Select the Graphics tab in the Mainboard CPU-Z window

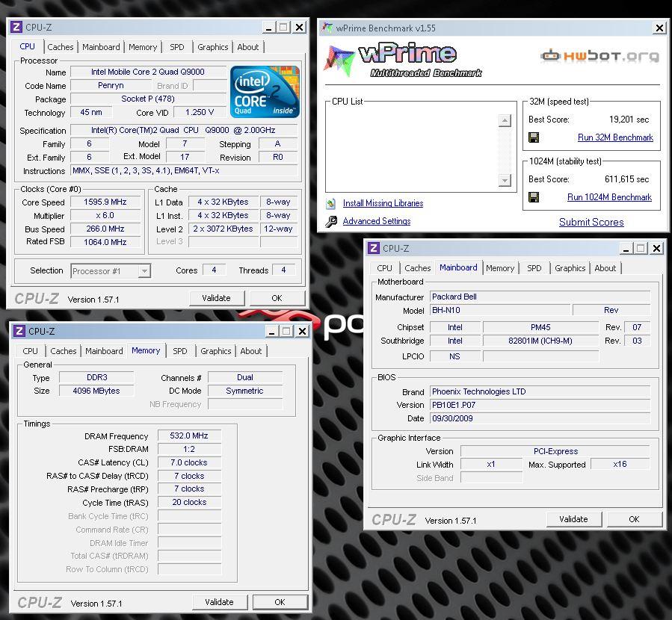tap(570, 268)
